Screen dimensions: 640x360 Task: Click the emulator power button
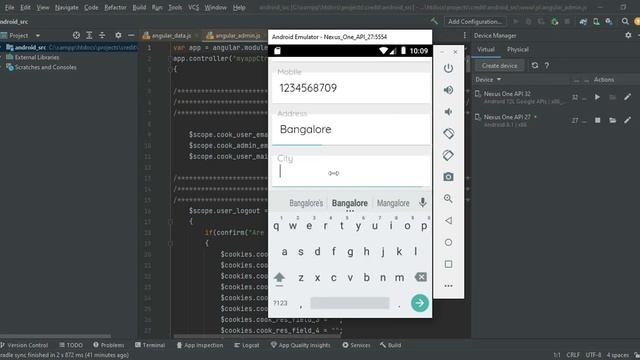click(x=448, y=68)
